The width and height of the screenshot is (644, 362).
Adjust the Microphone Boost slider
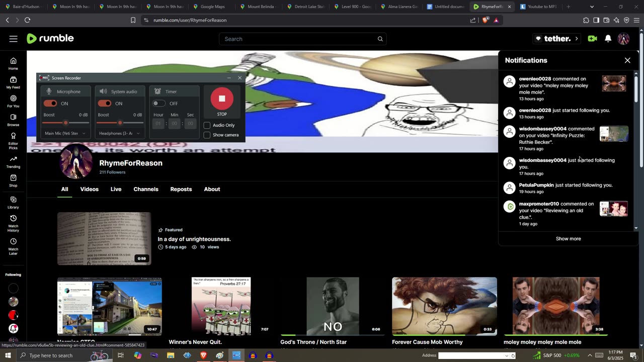tap(65, 123)
